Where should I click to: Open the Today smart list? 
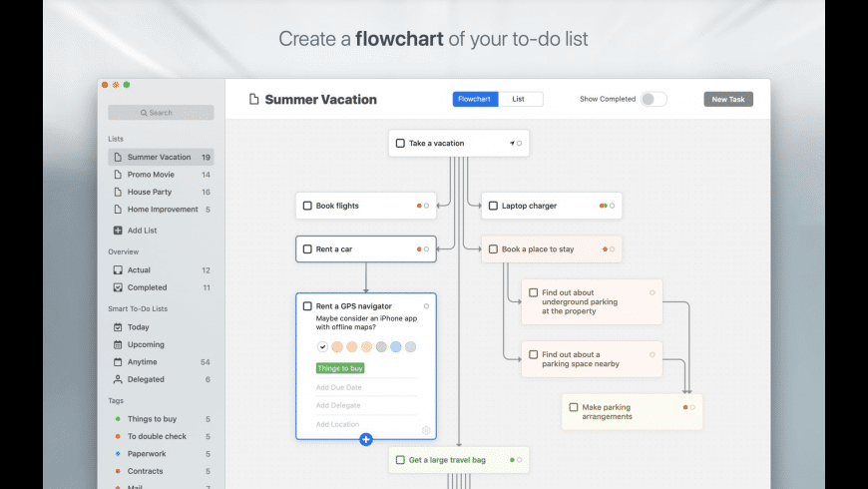139,327
